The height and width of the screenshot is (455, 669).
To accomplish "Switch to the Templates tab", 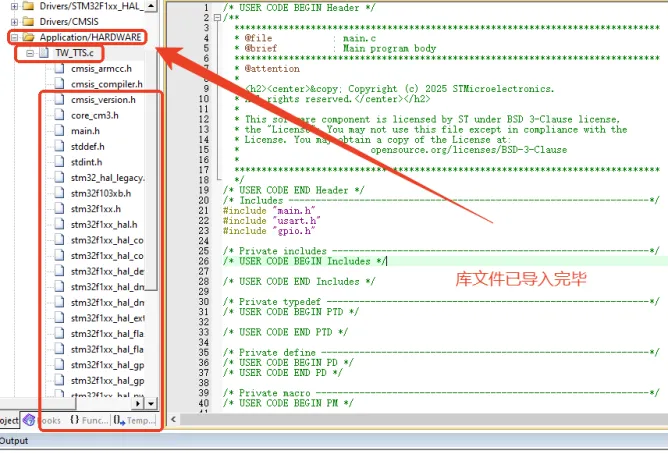I will click(134, 421).
